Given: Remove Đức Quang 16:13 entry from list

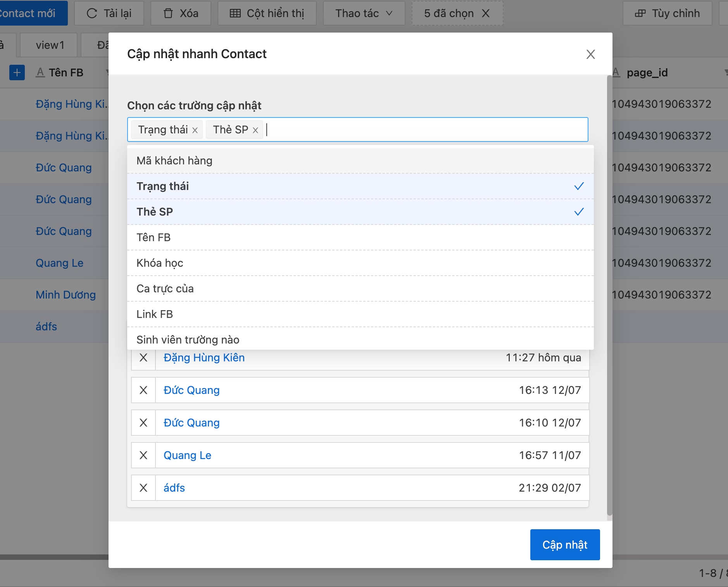Looking at the screenshot, I should pyautogui.click(x=143, y=390).
